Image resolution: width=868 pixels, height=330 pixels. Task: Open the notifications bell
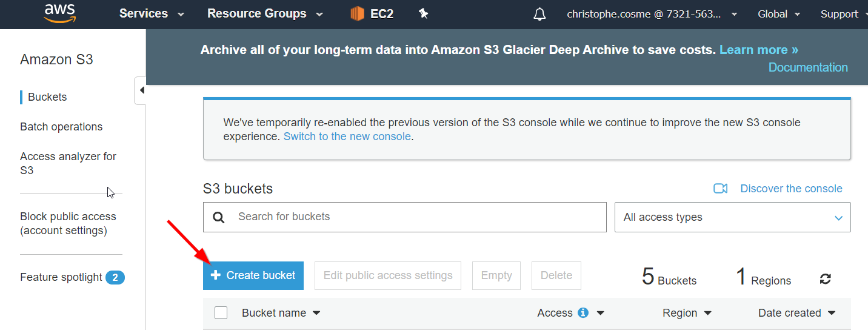pos(539,14)
